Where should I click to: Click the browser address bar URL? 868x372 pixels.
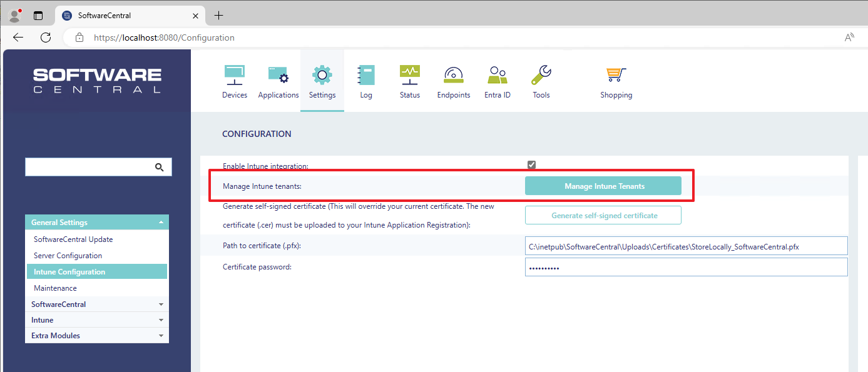click(x=164, y=38)
